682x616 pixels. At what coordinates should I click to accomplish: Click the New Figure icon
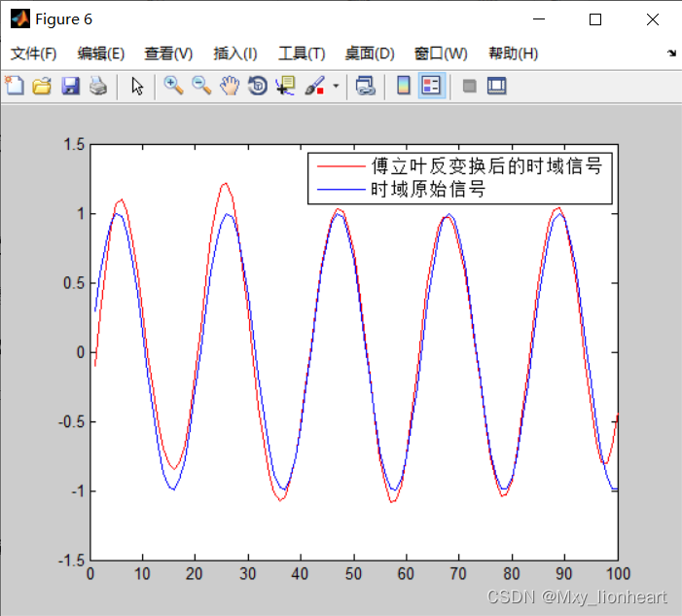click(15, 86)
